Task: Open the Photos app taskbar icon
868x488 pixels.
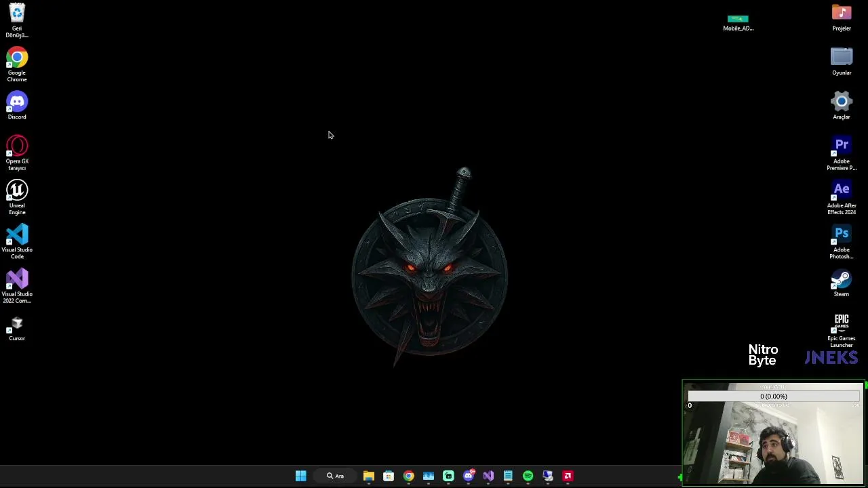Action: click(x=429, y=476)
